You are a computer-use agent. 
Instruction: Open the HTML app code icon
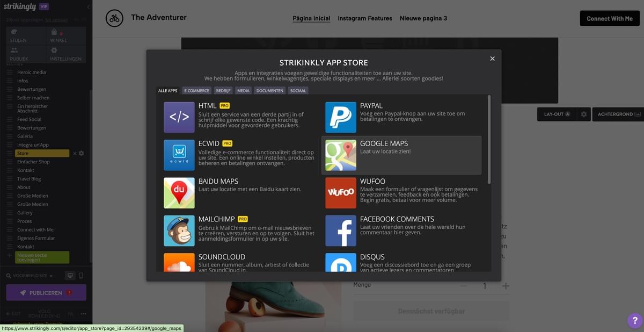pos(179,117)
